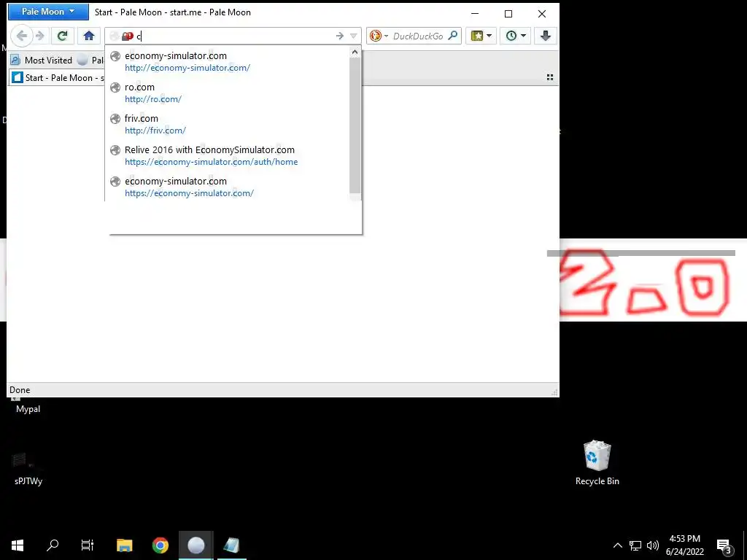Open the tab groups grid icon
747x560 pixels.
click(550, 77)
